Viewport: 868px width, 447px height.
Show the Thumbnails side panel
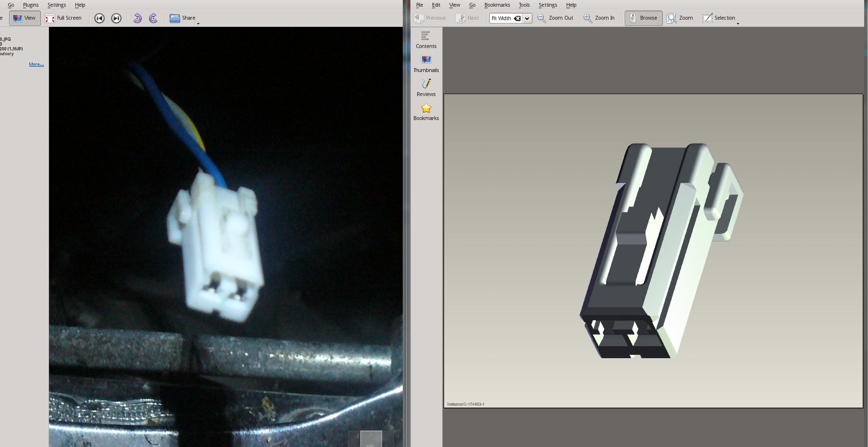coord(426,64)
